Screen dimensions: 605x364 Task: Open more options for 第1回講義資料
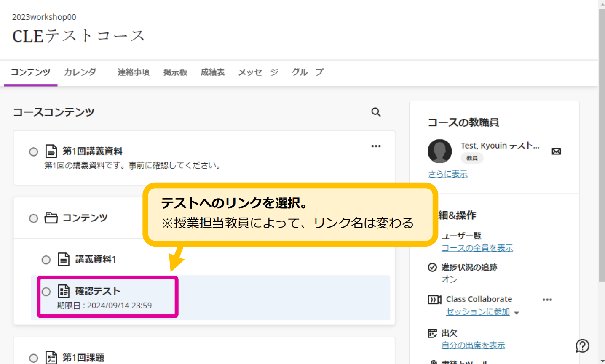376,146
